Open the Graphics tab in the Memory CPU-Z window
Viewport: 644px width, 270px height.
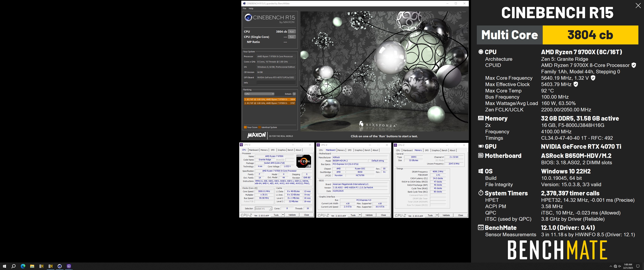(x=436, y=150)
